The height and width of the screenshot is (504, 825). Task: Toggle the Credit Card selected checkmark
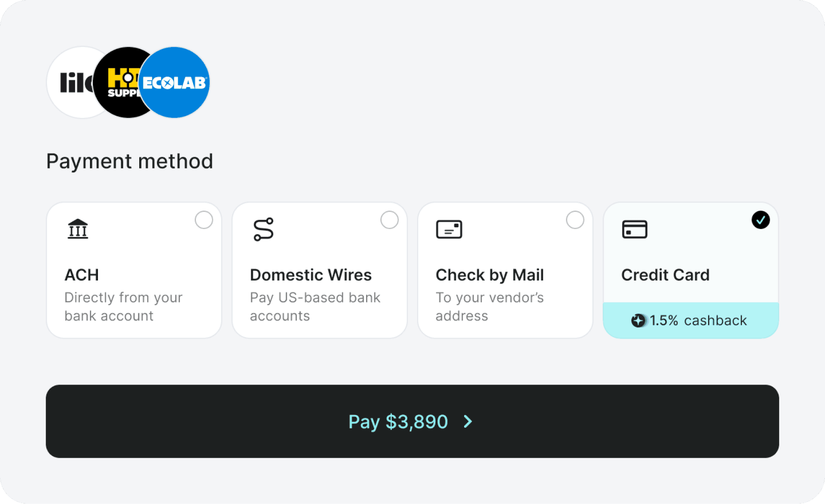coord(760,220)
